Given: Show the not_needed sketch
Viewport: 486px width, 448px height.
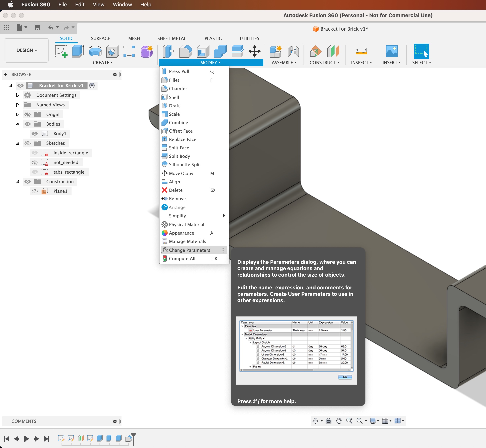Looking at the screenshot, I should pos(35,162).
